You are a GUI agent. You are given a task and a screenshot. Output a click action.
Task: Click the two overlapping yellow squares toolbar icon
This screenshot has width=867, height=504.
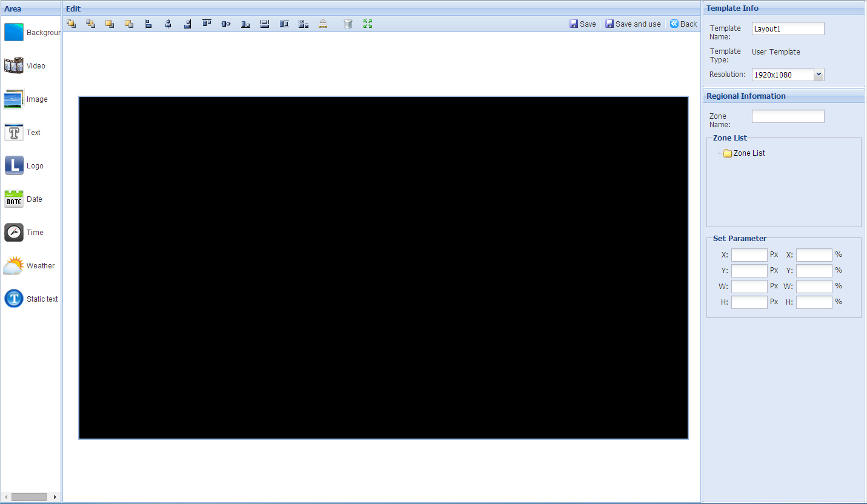point(71,24)
